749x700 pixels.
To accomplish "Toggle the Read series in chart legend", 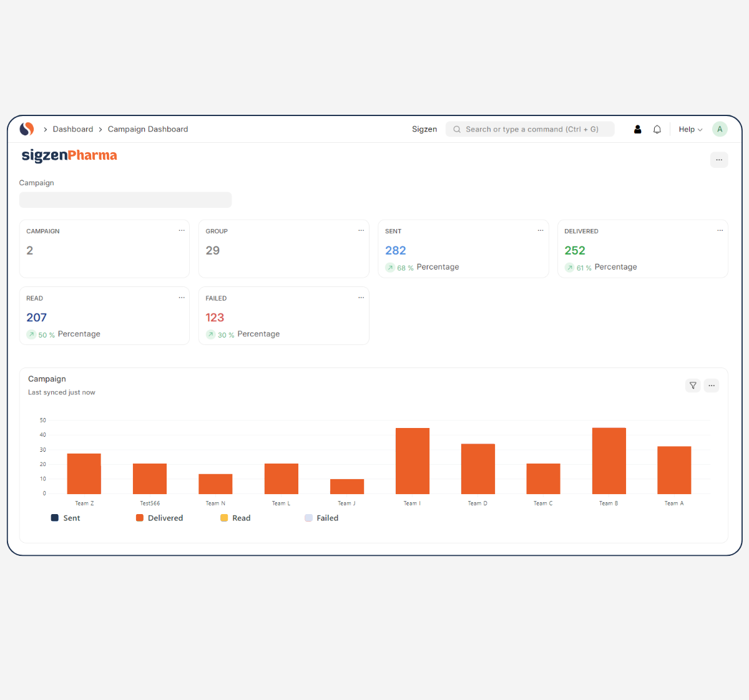I will coord(235,518).
